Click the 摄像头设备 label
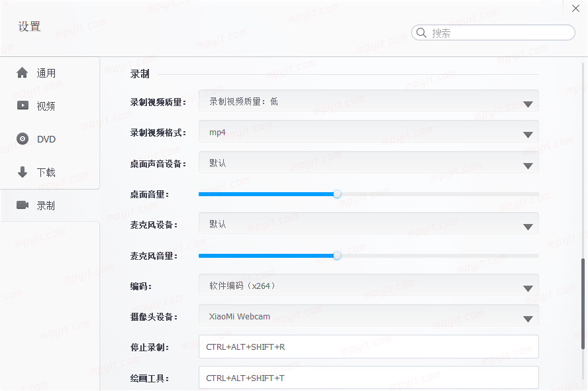This screenshot has height=391, width=588. pos(154,317)
